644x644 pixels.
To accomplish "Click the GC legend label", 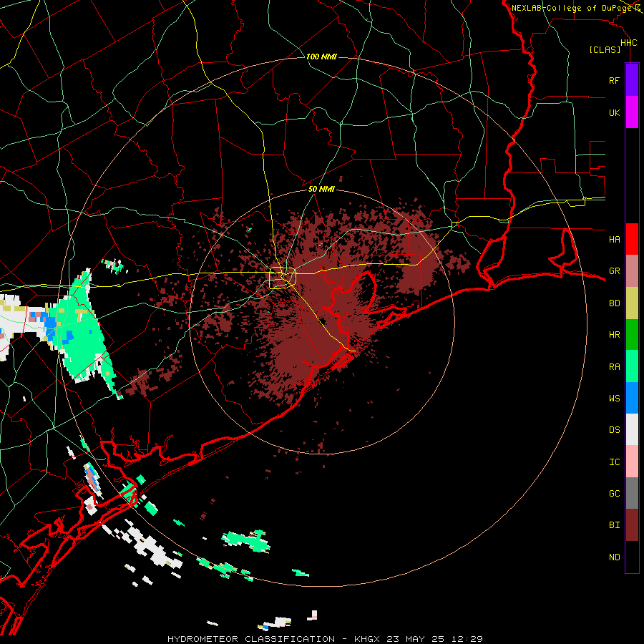I will coord(614,494).
